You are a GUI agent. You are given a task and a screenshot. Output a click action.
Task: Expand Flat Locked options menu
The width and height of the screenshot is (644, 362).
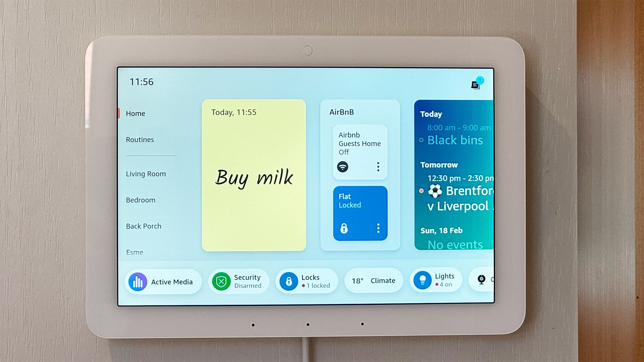(x=378, y=229)
